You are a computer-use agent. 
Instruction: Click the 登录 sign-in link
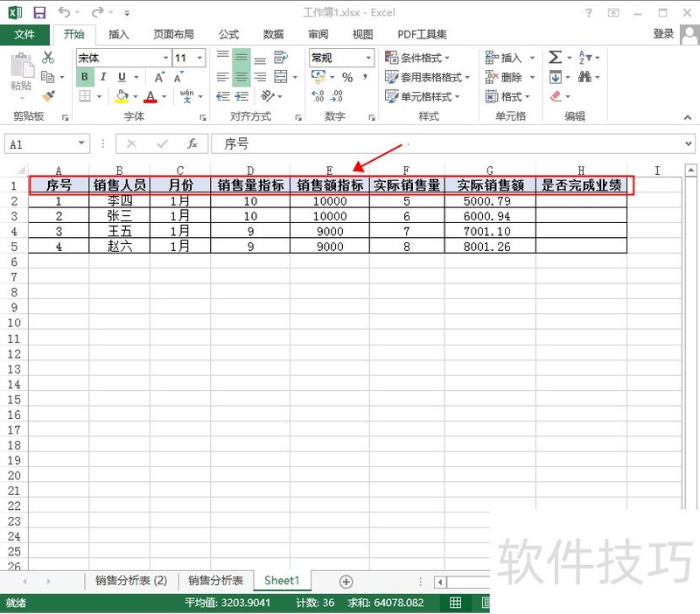click(x=663, y=33)
